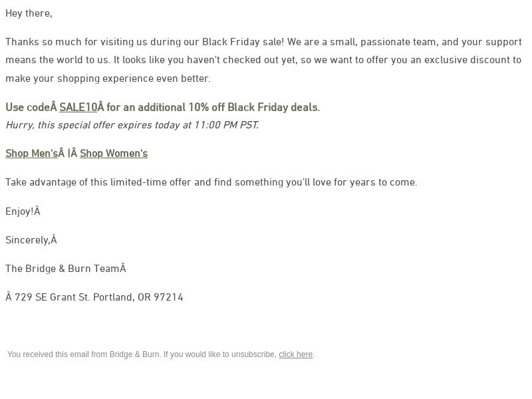Click the pipe separator between shop links
532x399 pixels.
coord(69,154)
